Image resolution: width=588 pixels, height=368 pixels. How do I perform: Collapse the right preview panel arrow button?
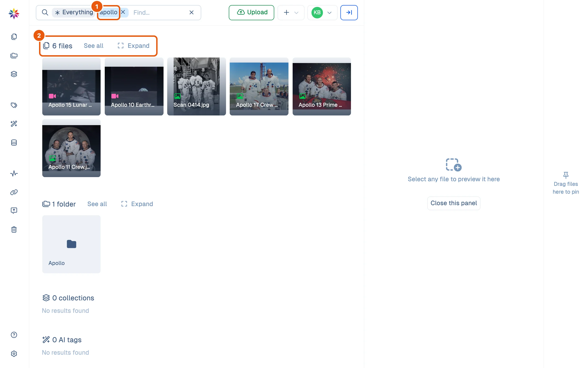[349, 12]
